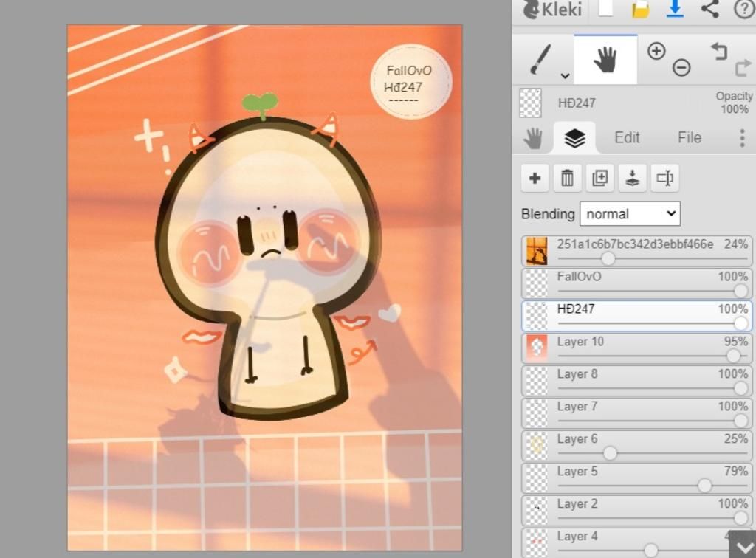756x558 pixels.
Task: Zoom in with the plus magnifier
Action: click(656, 51)
